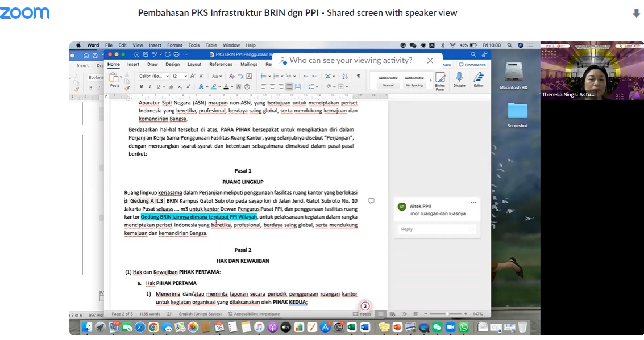The width and height of the screenshot is (644, 340).
Task: Open the Editor tool
Action: coord(479,79)
